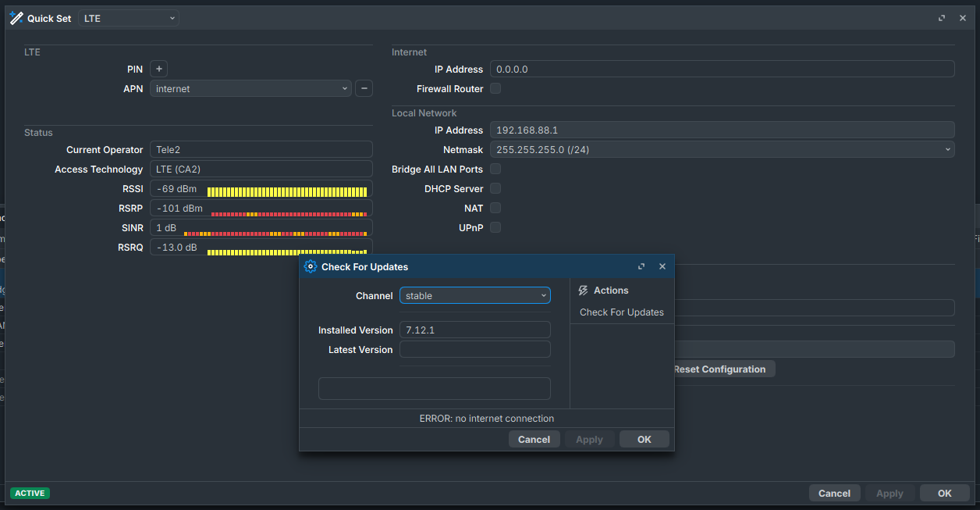This screenshot has width=980, height=510.
Task: Click the Internet IP Address field
Action: tap(722, 70)
